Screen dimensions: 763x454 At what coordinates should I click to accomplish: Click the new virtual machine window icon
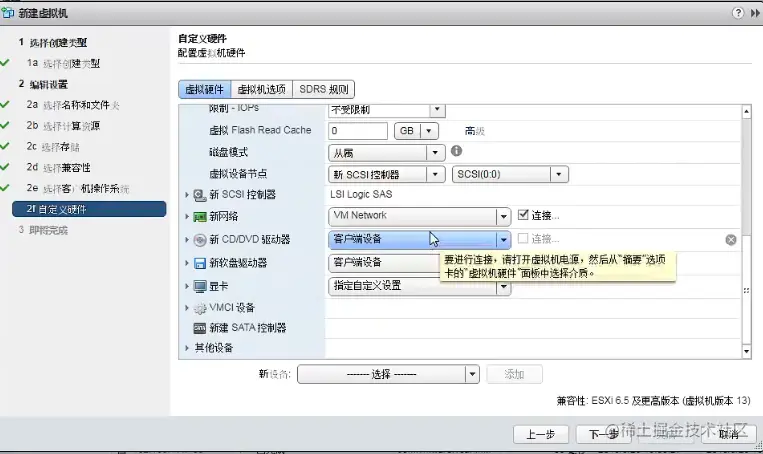click(7, 13)
